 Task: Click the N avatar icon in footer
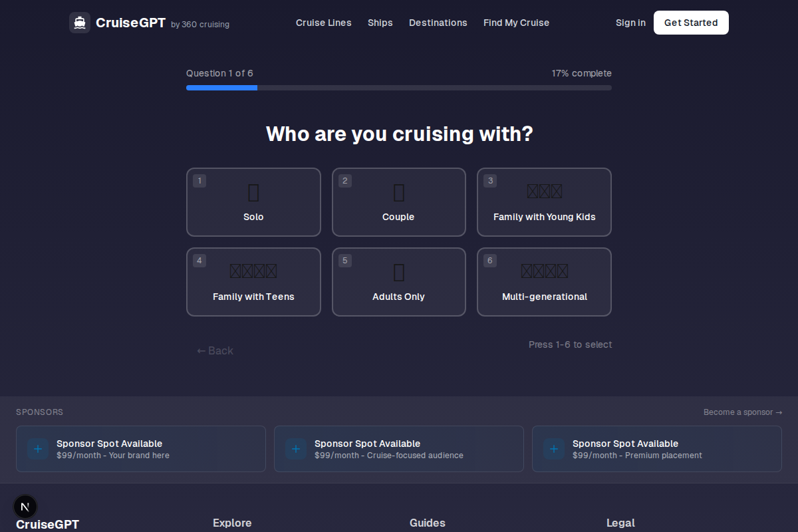pos(25,506)
